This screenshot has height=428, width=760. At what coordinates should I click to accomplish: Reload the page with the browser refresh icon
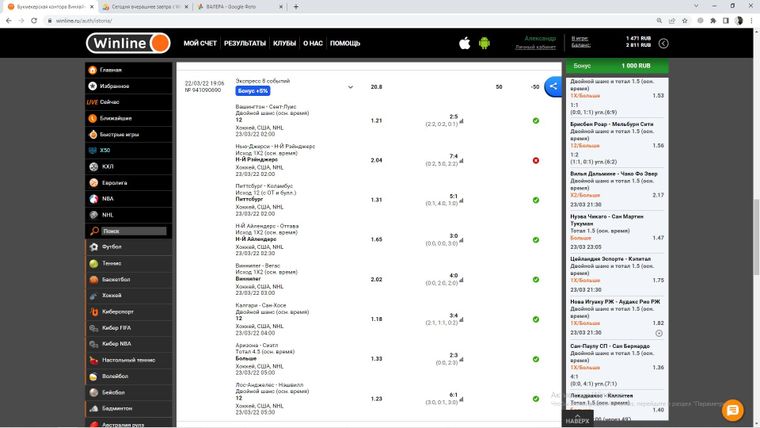pos(33,21)
